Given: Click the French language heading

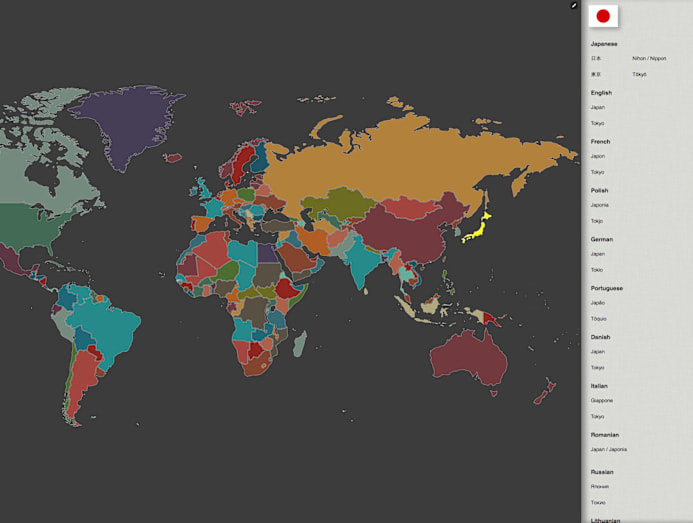Looking at the screenshot, I should (x=600, y=142).
